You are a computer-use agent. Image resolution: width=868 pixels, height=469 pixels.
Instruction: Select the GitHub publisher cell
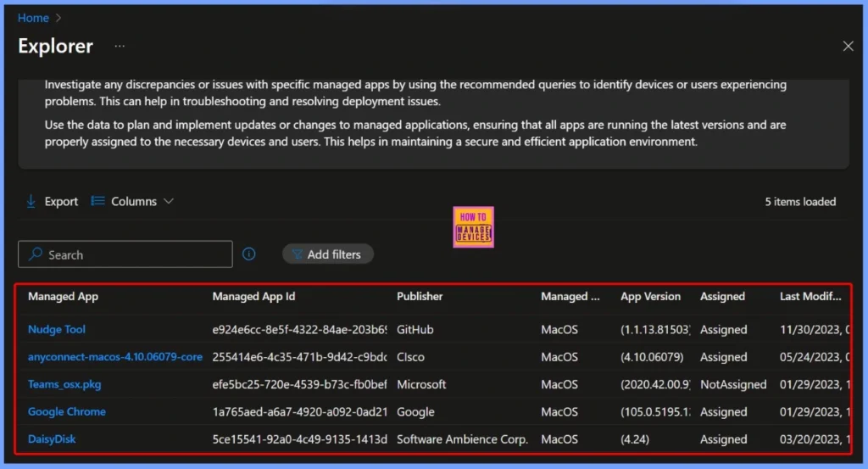(415, 329)
